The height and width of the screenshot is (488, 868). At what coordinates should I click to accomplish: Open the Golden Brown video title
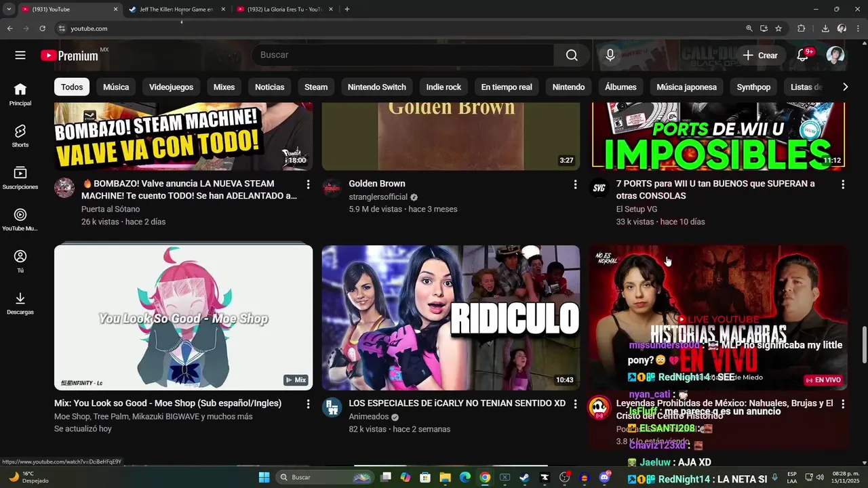pos(377,184)
